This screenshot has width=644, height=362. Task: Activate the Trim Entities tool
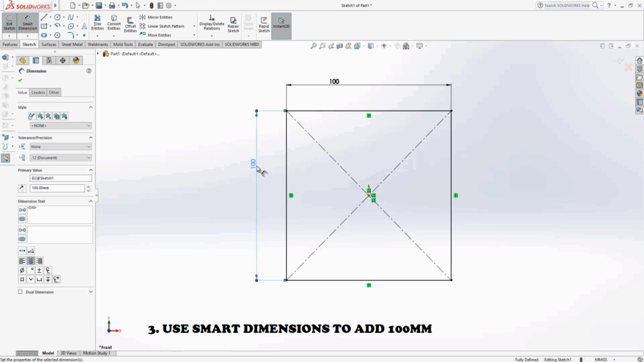(97, 23)
